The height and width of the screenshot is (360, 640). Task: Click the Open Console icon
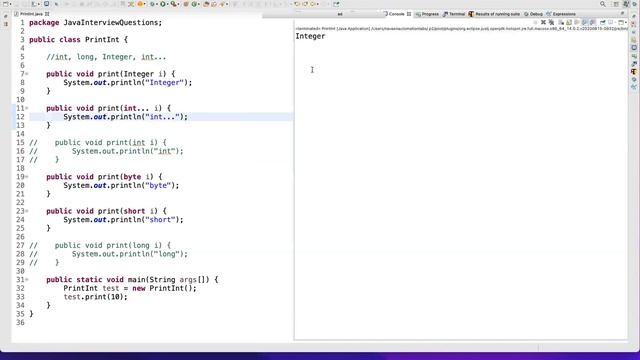621,22
